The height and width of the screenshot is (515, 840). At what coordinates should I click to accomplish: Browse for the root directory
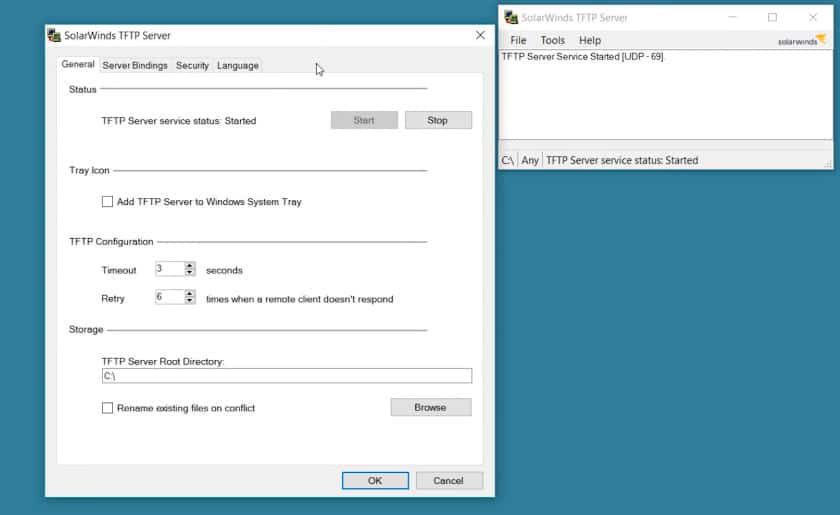431,407
